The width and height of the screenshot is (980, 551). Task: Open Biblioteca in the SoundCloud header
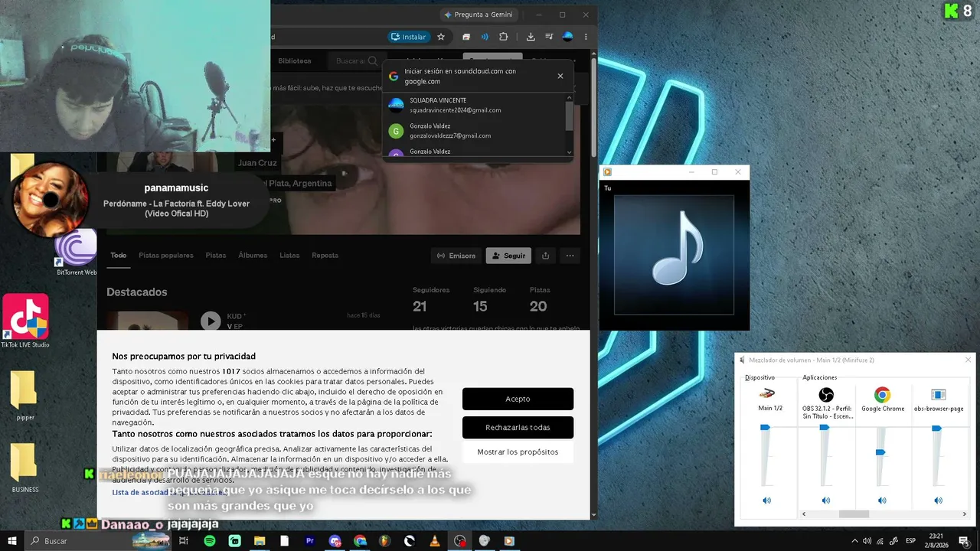[x=295, y=61]
